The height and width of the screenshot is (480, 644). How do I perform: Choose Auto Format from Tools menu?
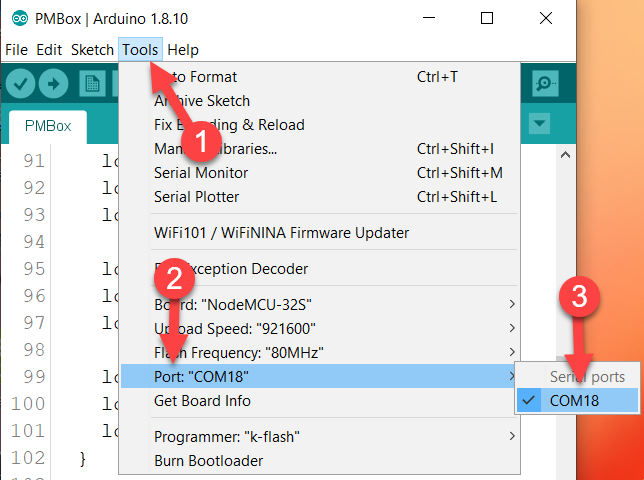(320, 77)
